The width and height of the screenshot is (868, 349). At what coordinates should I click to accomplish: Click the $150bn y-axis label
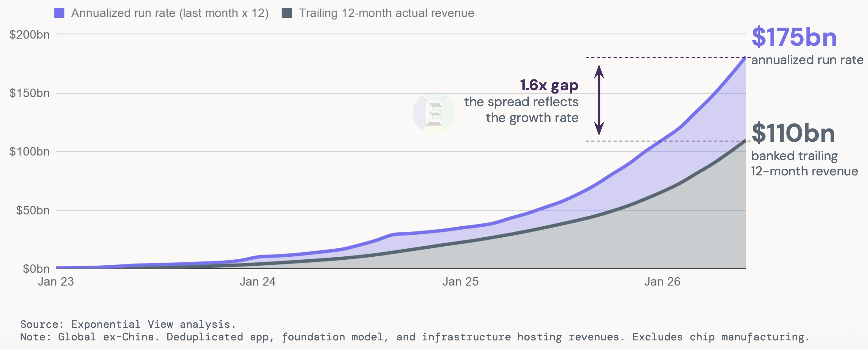tap(30, 93)
